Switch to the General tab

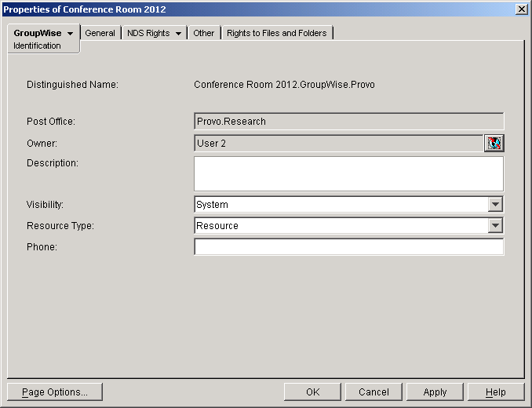100,33
